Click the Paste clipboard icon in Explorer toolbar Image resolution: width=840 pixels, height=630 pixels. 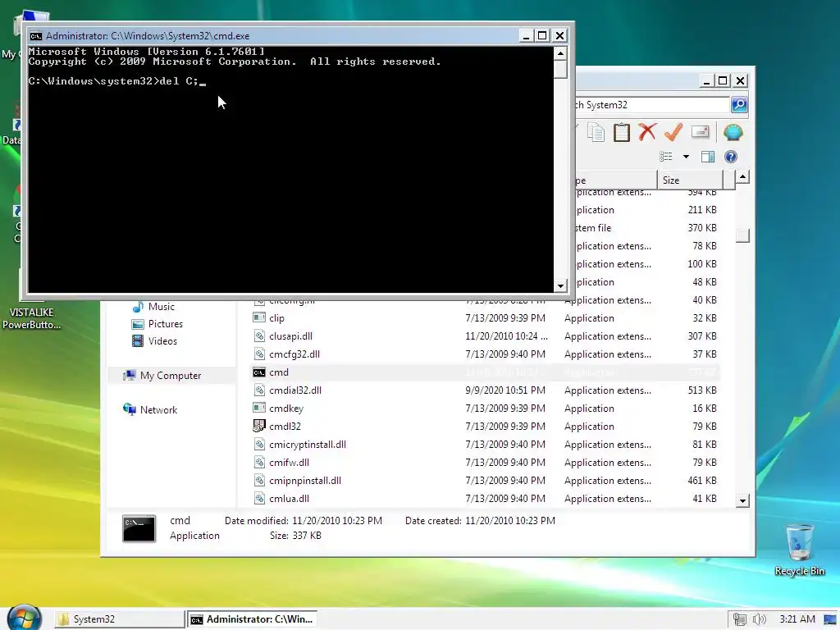622,132
